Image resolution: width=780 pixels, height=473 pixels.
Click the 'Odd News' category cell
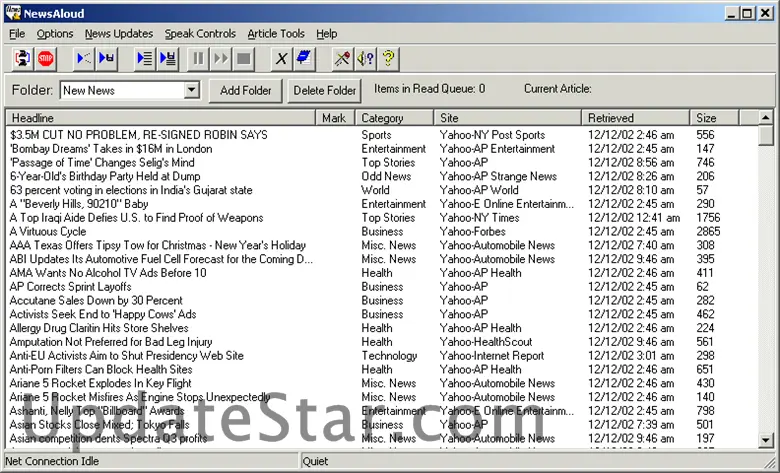(386, 177)
